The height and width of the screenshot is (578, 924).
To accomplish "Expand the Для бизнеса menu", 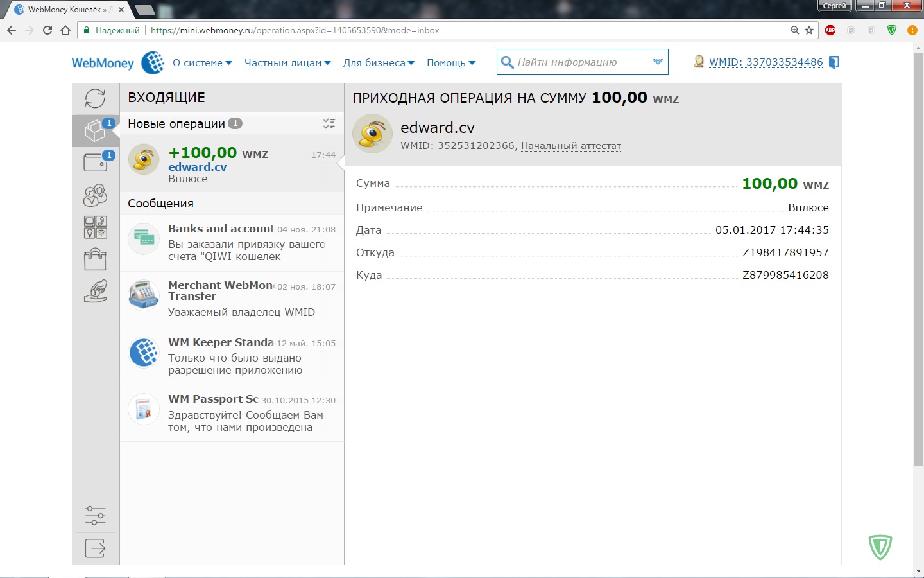I will pyautogui.click(x=379, y=63).
